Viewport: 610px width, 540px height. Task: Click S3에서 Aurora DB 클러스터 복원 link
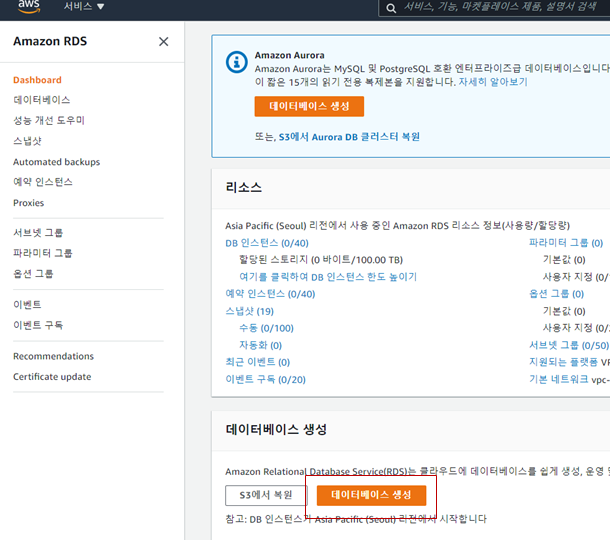coord(349,137)
